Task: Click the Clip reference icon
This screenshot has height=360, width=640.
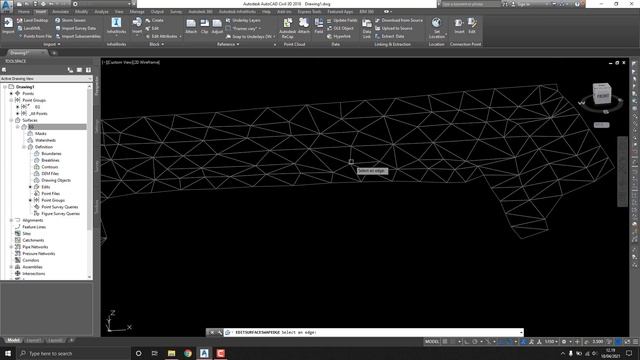Action: [204, 26]
